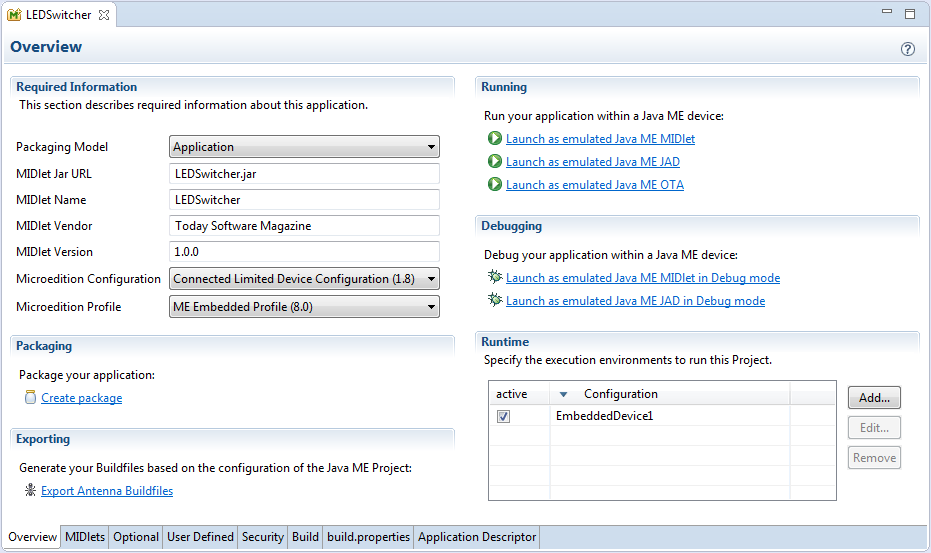This screenshot has width=931, height=553.
Task: Click the green run icon beside OTA launch
Action: (x=494, y=184)
